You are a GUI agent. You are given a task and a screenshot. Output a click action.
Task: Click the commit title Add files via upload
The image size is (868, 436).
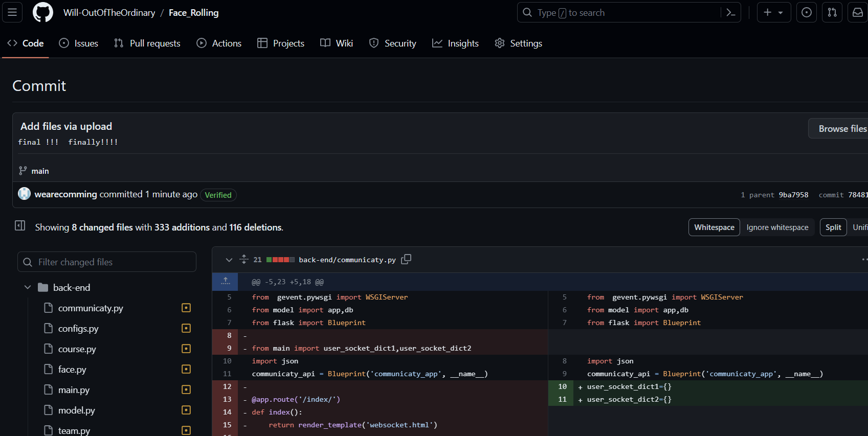pos(66,126)
